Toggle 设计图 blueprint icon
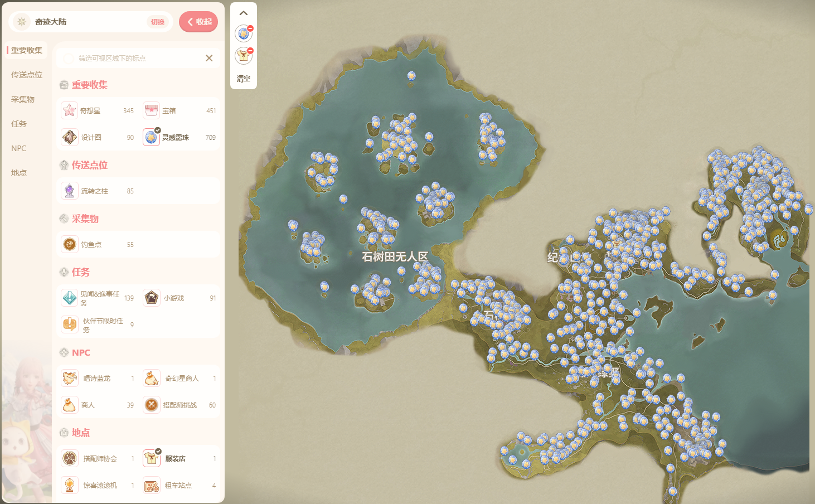This screenshot has width=815, height=504. click(x=69, y=137)
